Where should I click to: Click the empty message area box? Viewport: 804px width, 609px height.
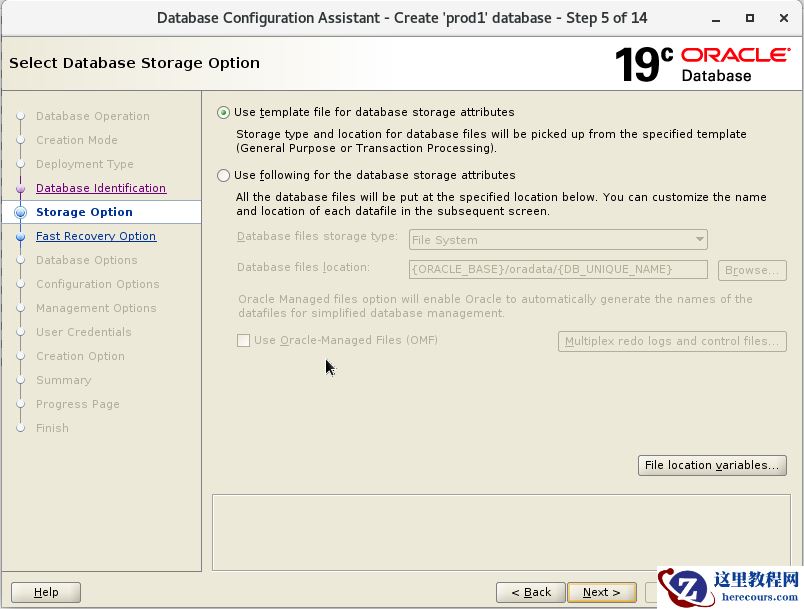coord(501,532)
